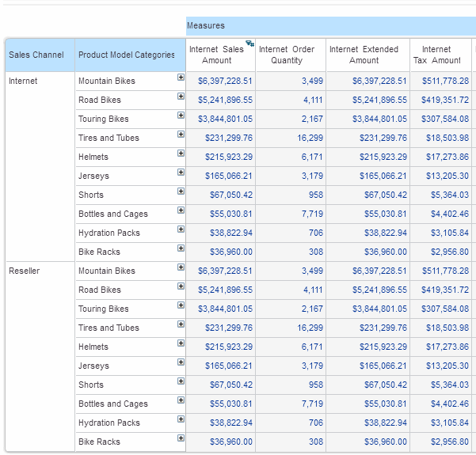Image resolution: width=476 pixels, height=455 pixels.
Task: Expand Helmets row in Reseller section
Action: [x=181, y=343]
